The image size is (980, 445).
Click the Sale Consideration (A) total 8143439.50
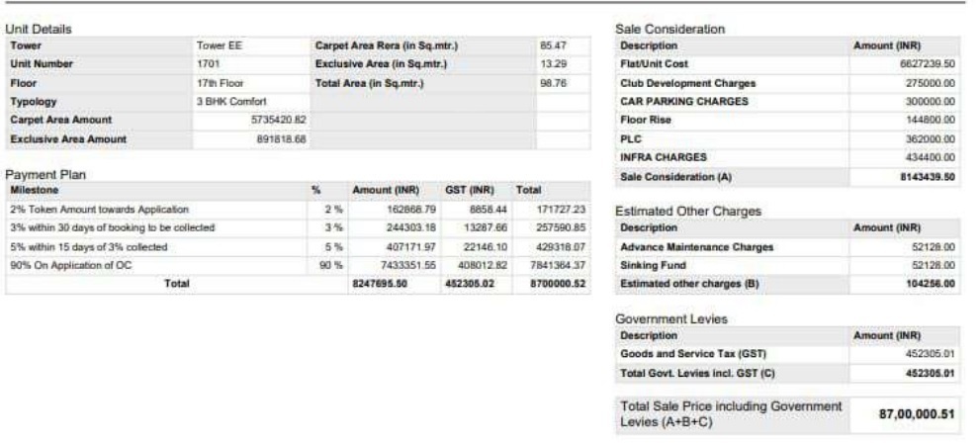929,176
